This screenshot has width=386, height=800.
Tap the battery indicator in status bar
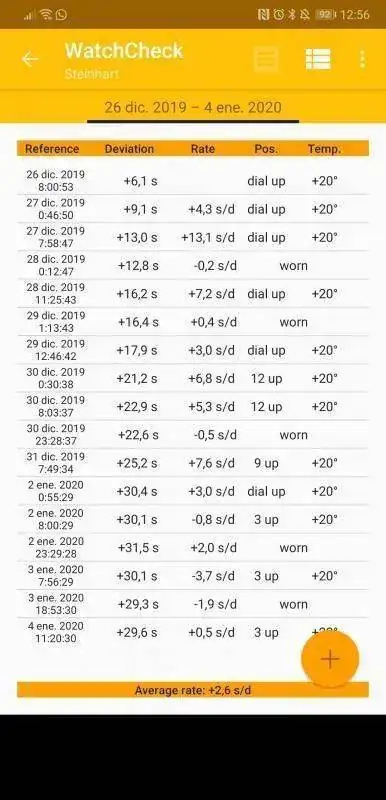coord(326,14)
